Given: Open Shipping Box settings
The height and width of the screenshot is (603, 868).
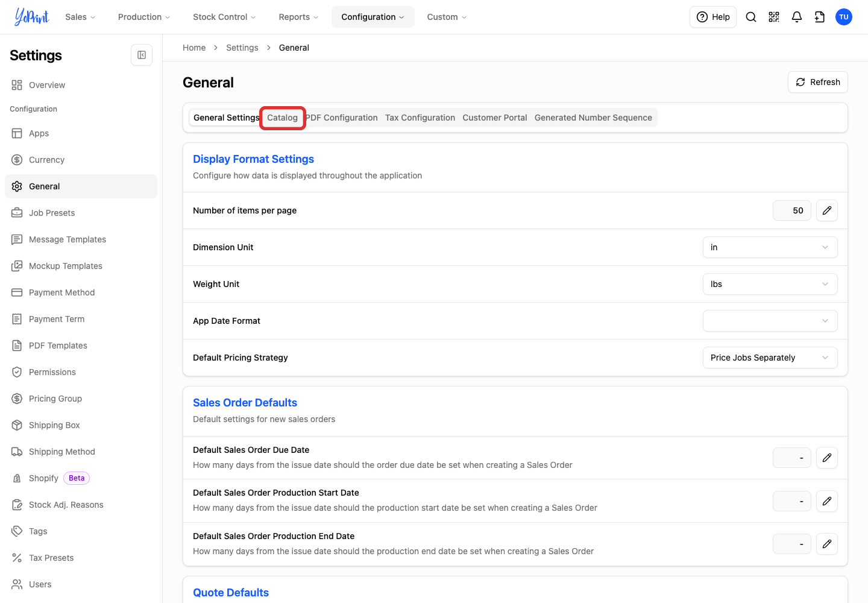Looking at the screenshot, I should [x=81, y=425].
